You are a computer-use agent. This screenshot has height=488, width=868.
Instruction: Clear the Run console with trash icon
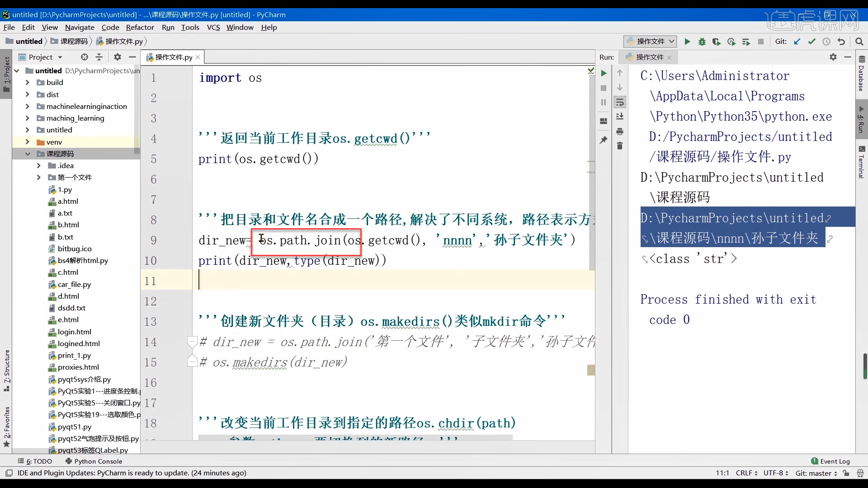(x=620, y=146)
